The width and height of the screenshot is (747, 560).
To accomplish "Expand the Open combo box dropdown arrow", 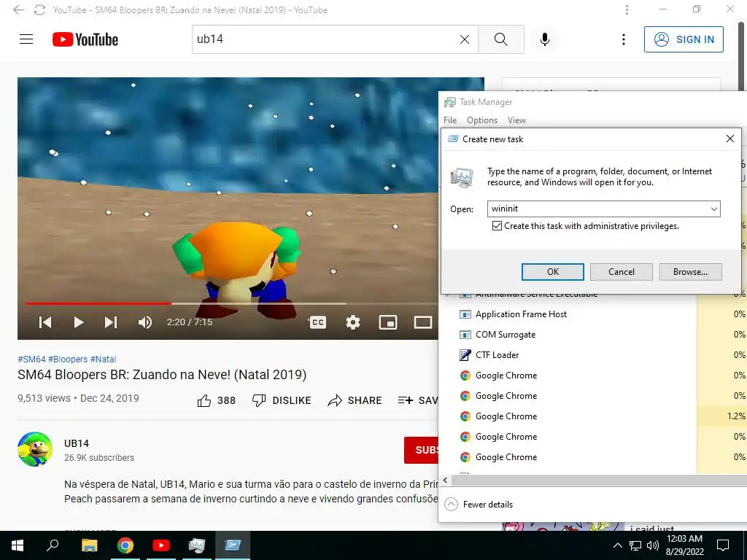I will point(713,209).
